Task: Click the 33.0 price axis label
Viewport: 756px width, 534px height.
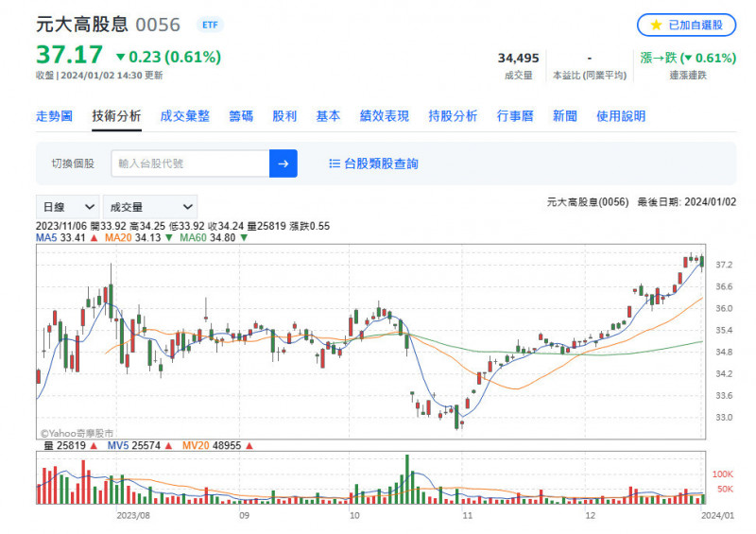Action: [x=724, y=417]
